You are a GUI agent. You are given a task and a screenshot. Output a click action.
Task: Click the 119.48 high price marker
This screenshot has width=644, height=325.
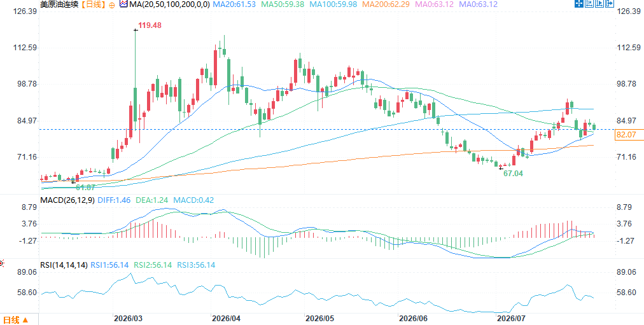(x=150, y=25)
